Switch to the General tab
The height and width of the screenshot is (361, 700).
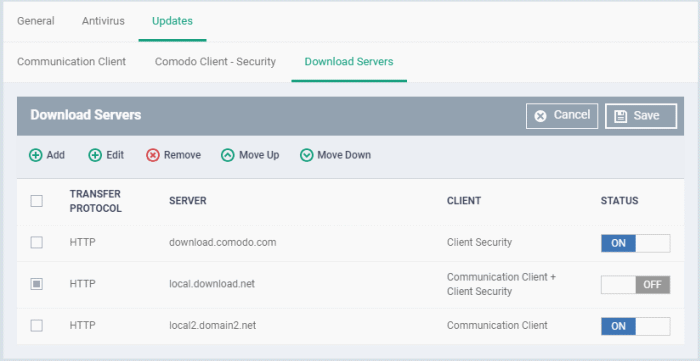36,21
